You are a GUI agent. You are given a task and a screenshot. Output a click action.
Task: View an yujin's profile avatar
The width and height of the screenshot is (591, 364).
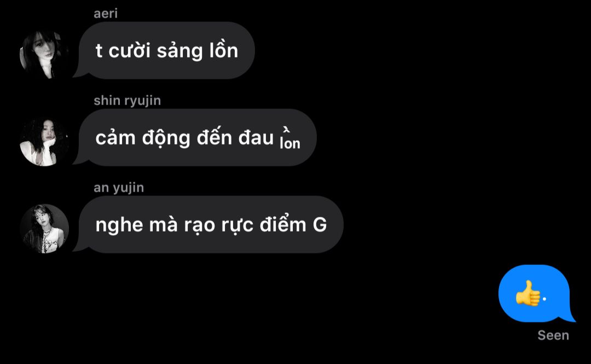[44, 229]
